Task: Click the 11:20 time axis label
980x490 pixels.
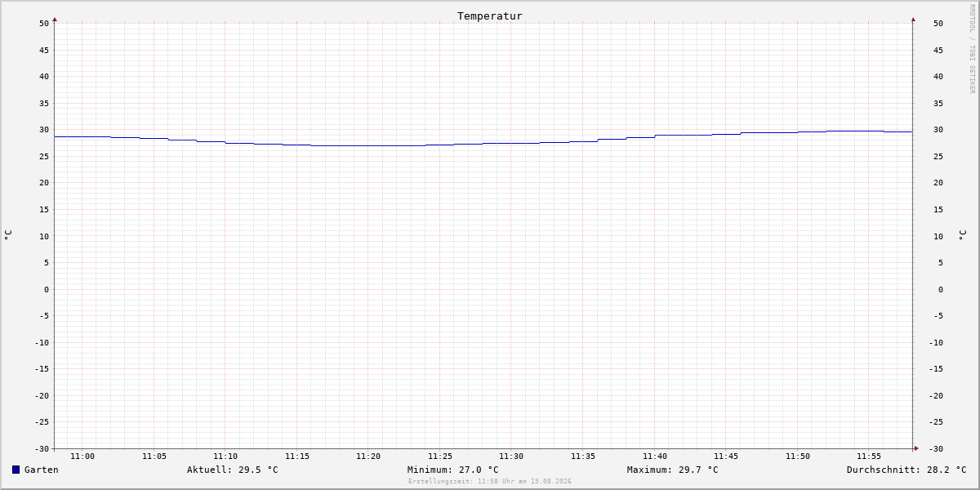Action: pos(368,457)
